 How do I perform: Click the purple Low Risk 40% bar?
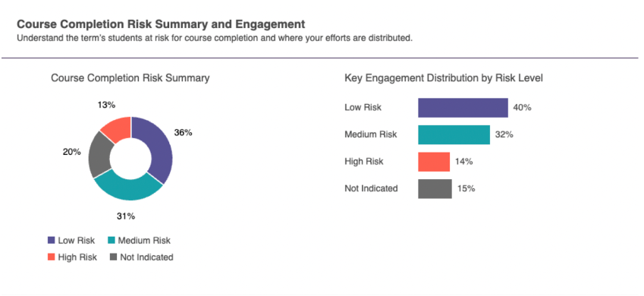(463, 108)
